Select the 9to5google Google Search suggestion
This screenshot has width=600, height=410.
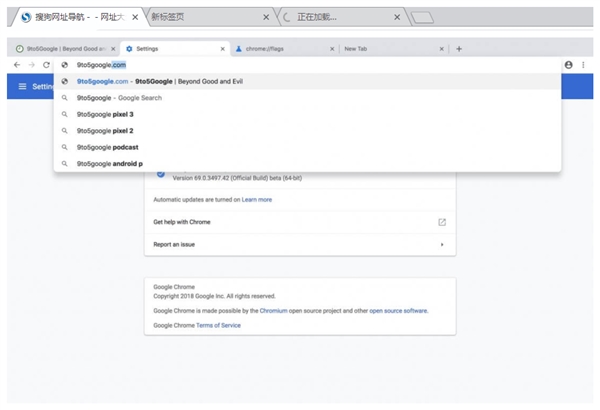[x=120, y=98]
